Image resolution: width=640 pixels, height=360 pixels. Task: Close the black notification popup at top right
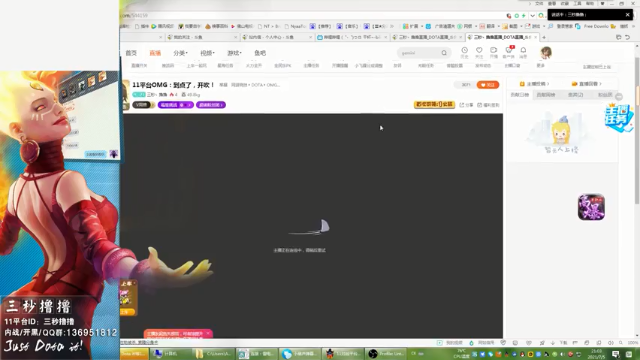coord(627,15)
